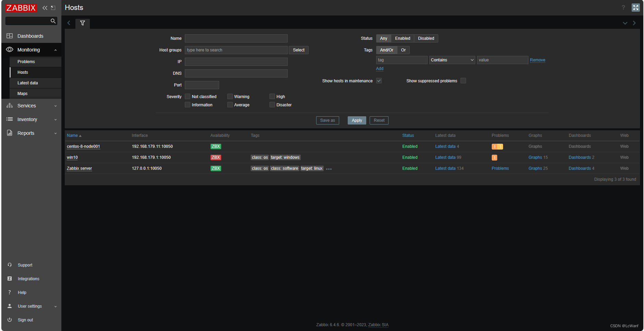
Task: Toggle Show hosts in maintenance checkbox
Action: point(379,81)
